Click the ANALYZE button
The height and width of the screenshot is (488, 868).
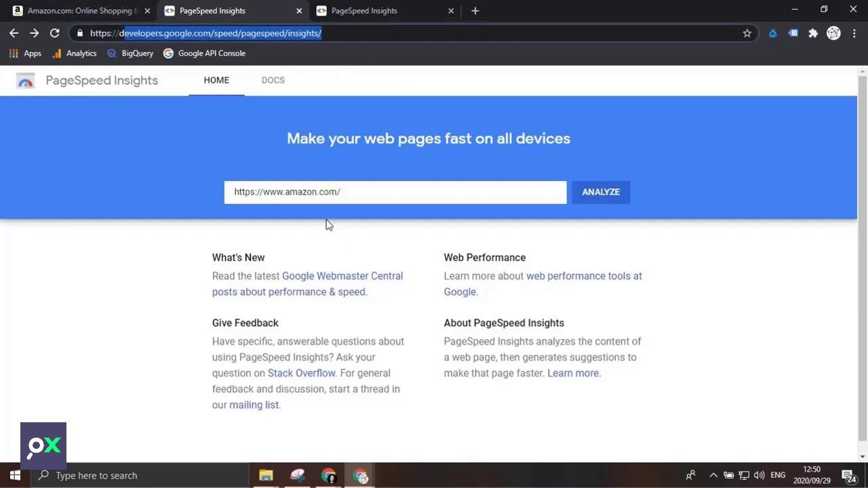(x=601, y=192)
